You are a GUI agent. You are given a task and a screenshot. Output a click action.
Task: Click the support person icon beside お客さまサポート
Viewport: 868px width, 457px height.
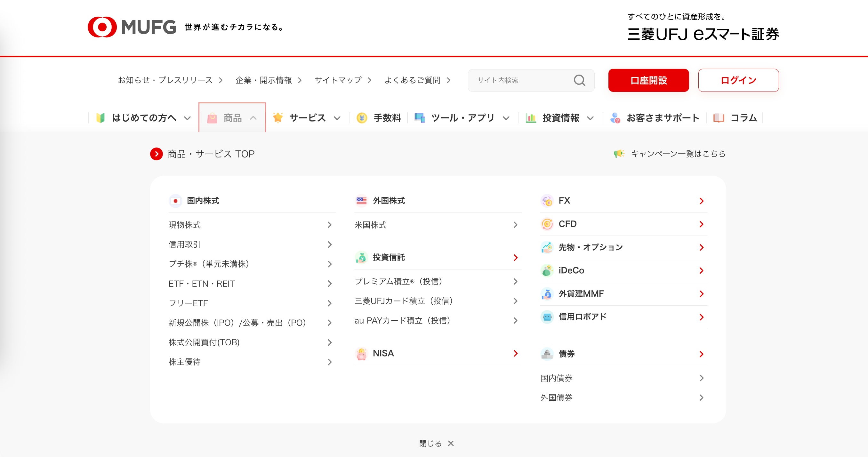(x=615, y=118)
